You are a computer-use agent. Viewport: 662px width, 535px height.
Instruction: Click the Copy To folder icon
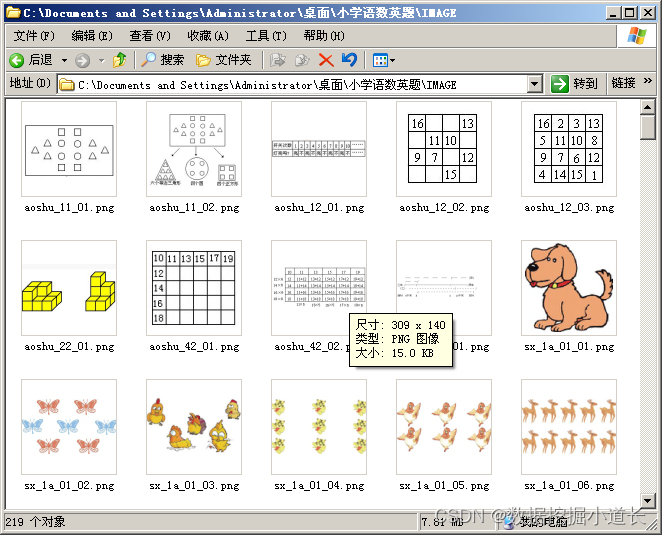[x=302, y=60]
